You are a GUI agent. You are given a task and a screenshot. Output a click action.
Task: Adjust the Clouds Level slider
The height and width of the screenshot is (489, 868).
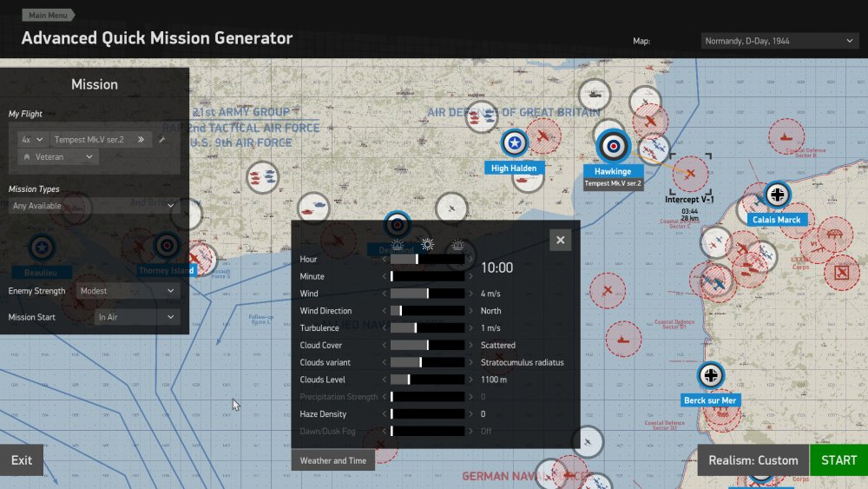(x=427, y=380)
